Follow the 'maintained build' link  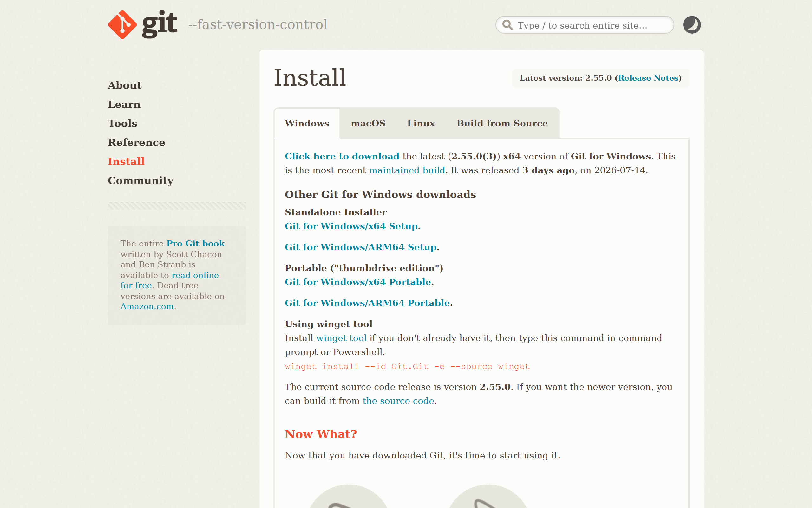[407, 170]
